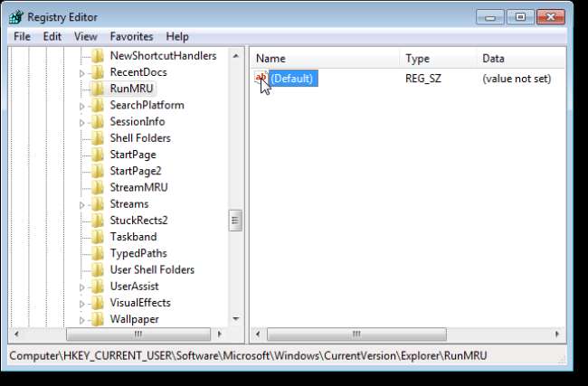
Task: Select the UserAssist folder icon
Action: (x=98, y=287)
